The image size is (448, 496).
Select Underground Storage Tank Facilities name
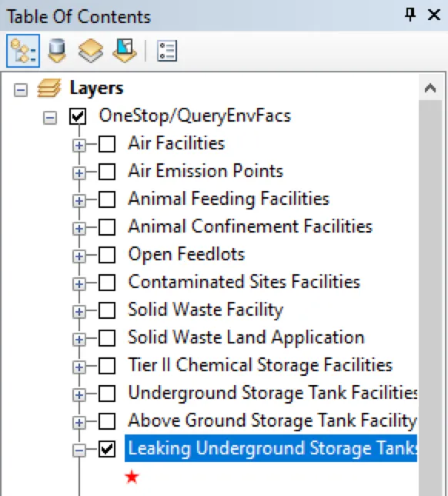[272, 394]
